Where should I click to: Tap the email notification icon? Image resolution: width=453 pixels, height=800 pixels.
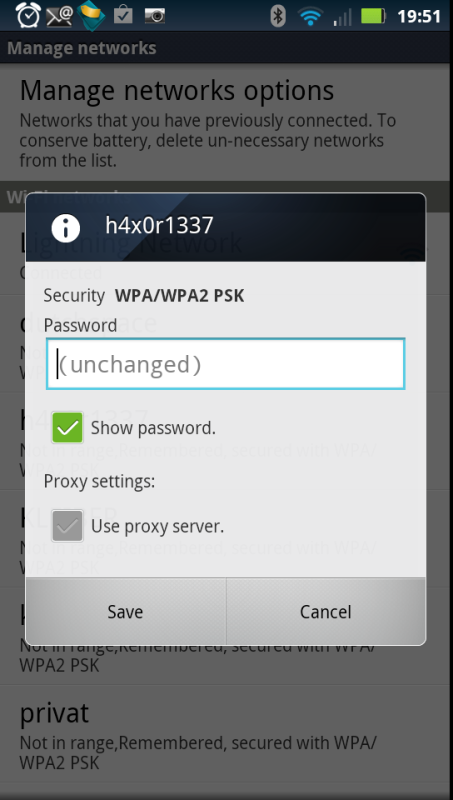pos(59,15)
